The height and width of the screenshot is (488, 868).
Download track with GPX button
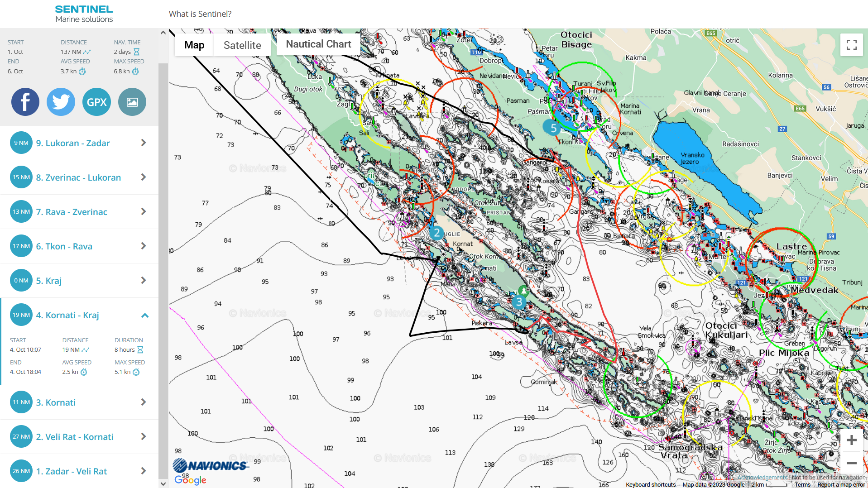[96, 102]
